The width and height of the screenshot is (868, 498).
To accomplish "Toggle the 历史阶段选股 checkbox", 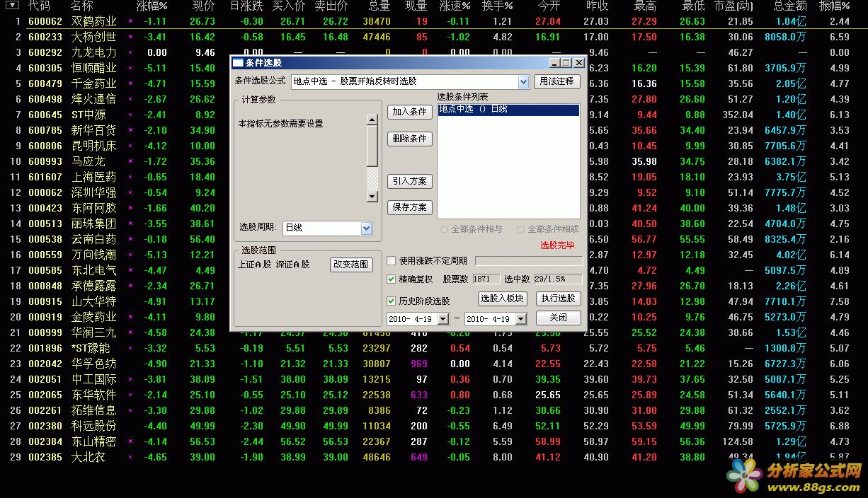I will (x=392, y=301).
